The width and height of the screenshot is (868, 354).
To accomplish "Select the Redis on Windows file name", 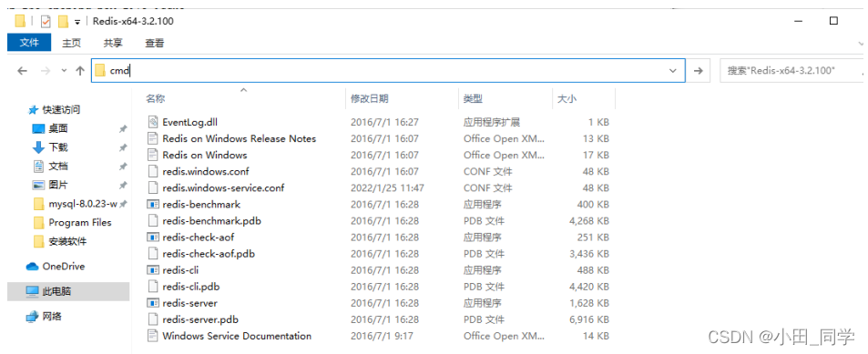I will pos(205,155).
